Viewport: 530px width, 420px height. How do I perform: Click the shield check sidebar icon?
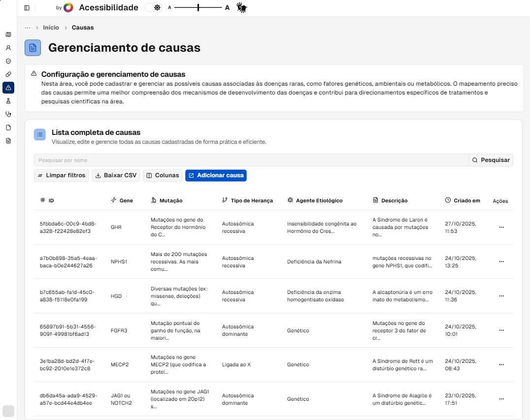pos(8,61)
